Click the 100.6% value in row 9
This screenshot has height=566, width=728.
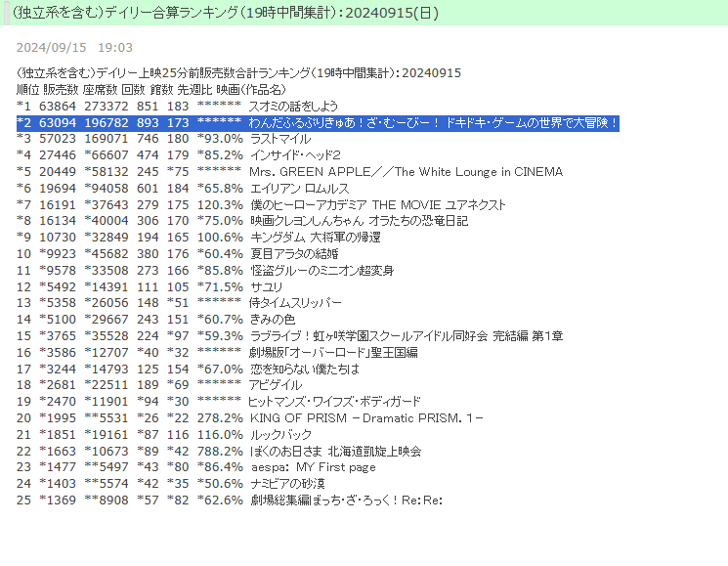pyautogui.click(x=220, y=238)
